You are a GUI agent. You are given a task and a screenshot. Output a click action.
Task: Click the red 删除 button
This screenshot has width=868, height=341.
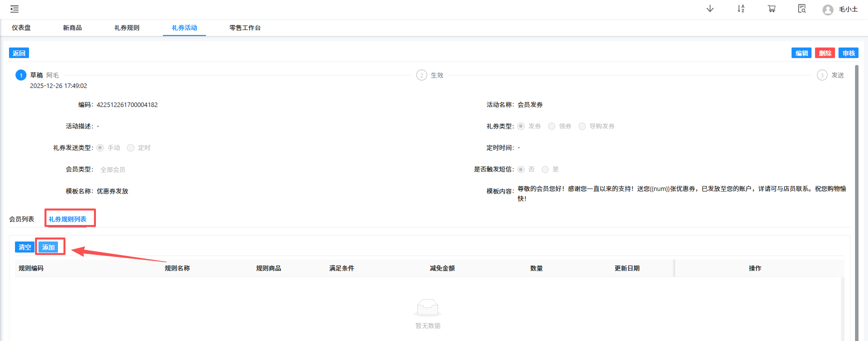(x=825, y=53)
